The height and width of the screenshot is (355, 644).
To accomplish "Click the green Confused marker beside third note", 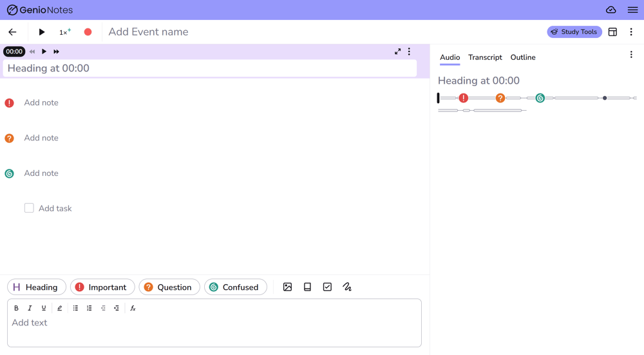I will click(9, 173).
